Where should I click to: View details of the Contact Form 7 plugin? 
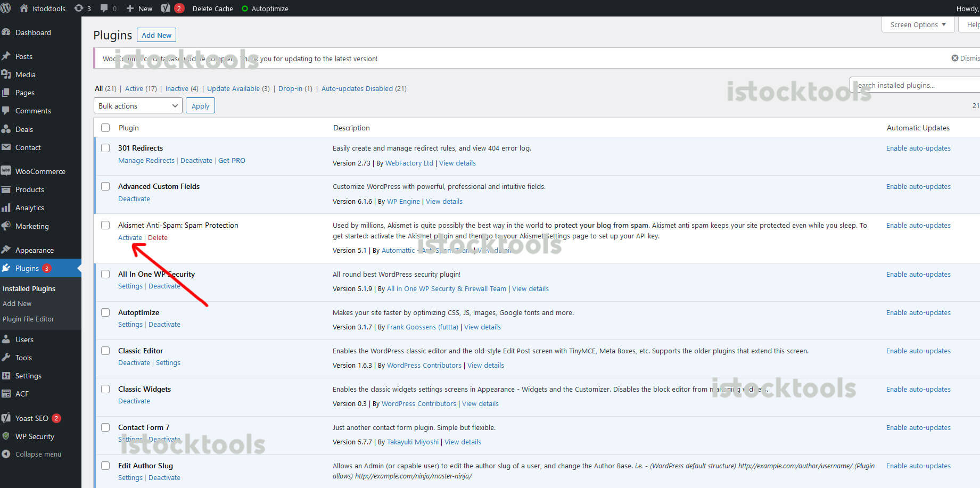[463, 442]
